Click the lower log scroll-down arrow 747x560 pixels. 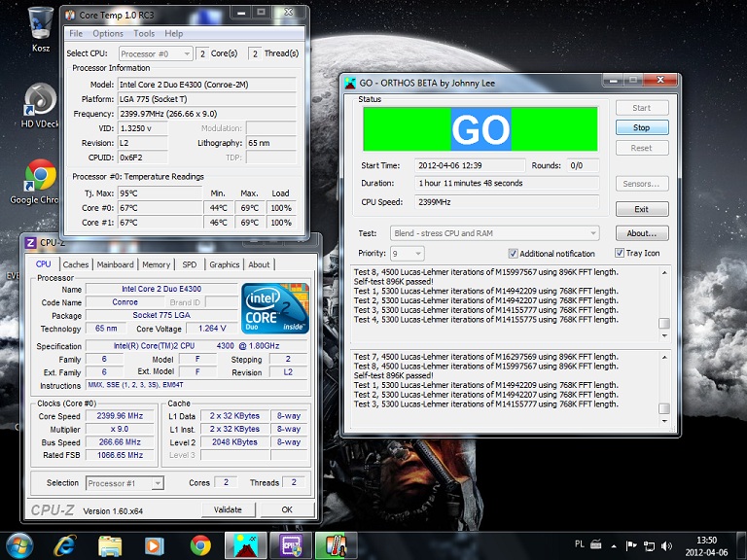coord(664,421)
